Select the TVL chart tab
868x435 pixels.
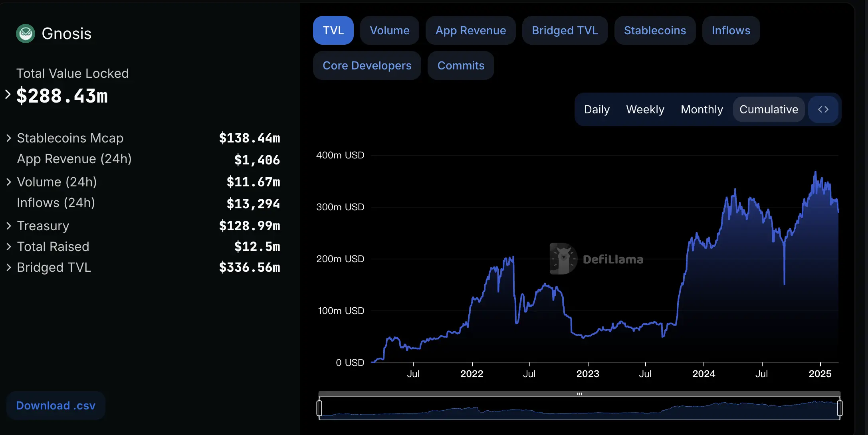tap(333, 30)
